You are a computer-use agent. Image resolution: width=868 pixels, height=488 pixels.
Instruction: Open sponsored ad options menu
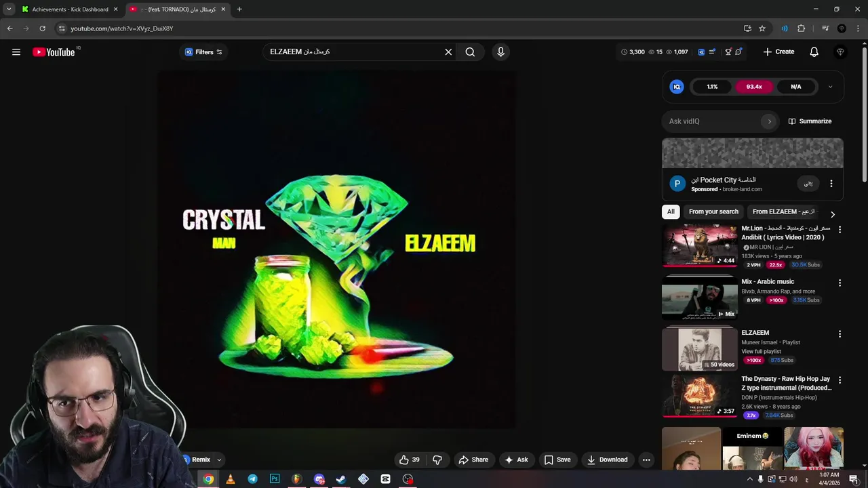831,184
